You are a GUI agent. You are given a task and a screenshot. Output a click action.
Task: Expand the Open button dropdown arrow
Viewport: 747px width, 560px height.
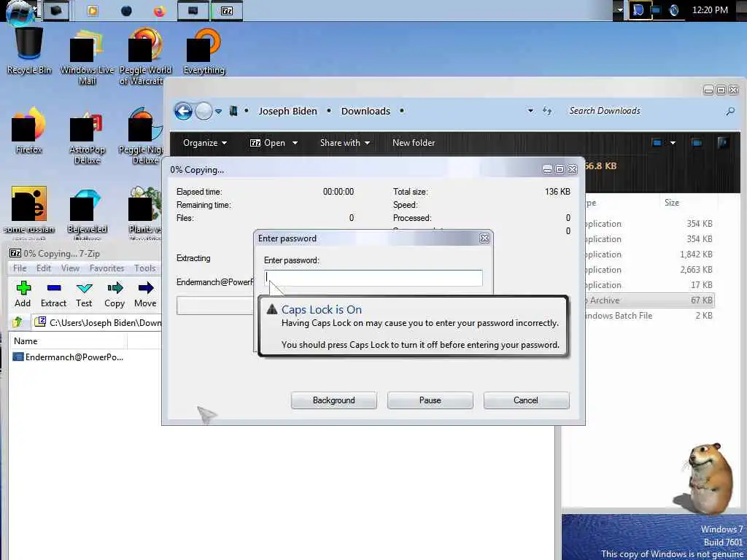[295, 143]
